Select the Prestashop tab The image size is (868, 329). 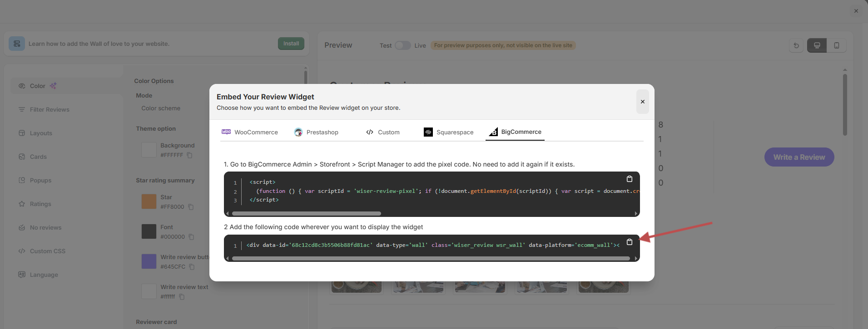[316, 132]
